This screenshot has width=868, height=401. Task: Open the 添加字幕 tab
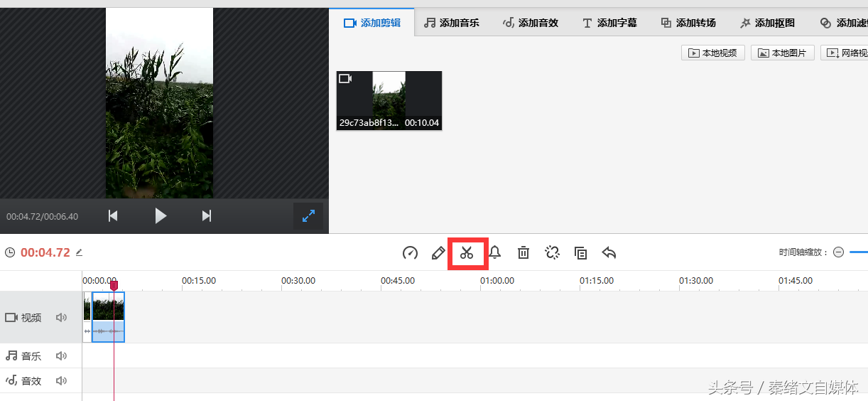pos(609,23)
